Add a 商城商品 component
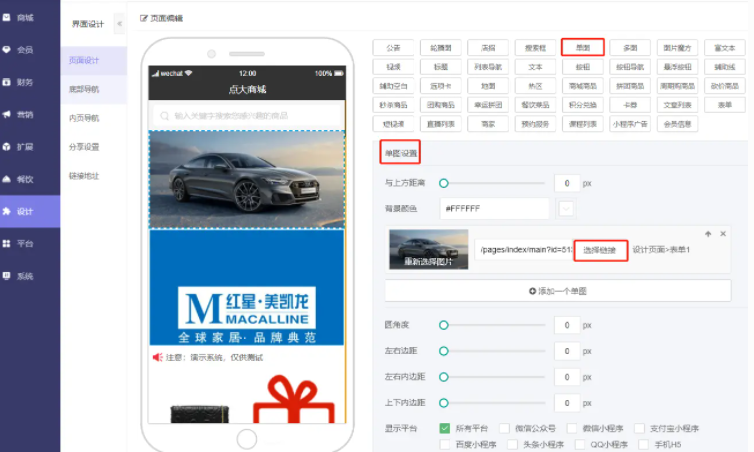Image resolution: width=754 pixels, height=452 pixels. click(x=583, y=86)
